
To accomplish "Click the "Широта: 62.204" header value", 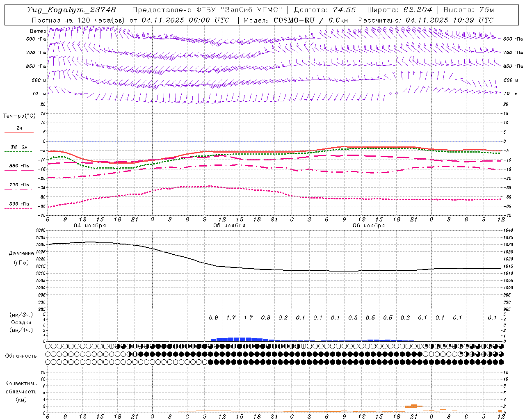I will tap(399, 10).
